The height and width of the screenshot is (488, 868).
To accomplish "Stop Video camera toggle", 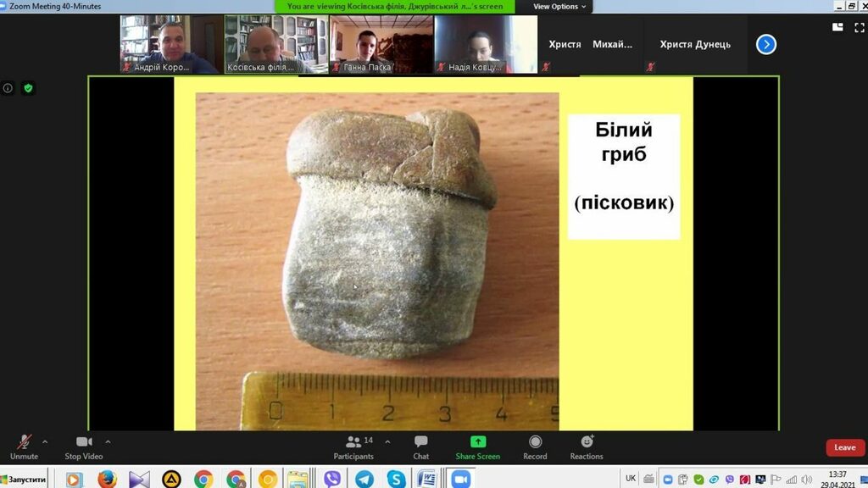I will 84,446.
